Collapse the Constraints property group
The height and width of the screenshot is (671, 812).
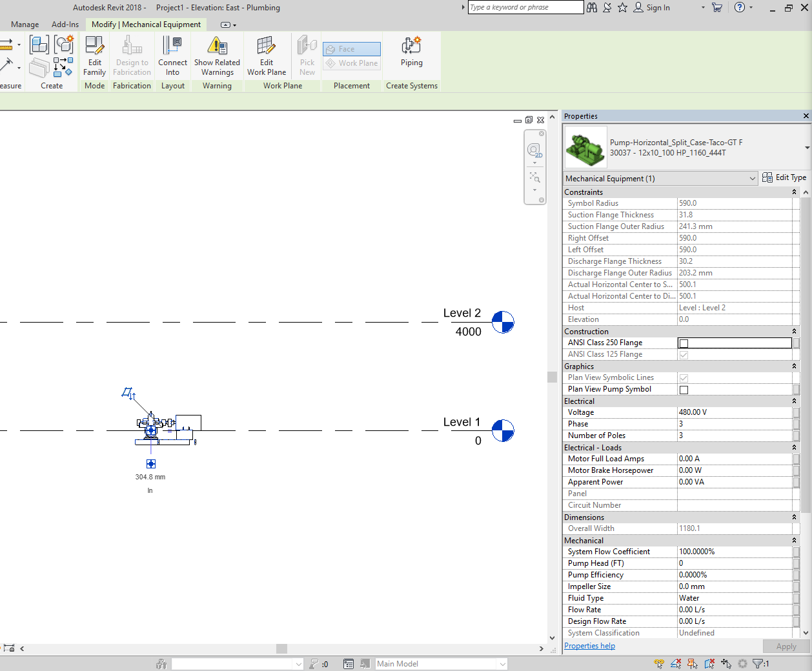[794, 192]
